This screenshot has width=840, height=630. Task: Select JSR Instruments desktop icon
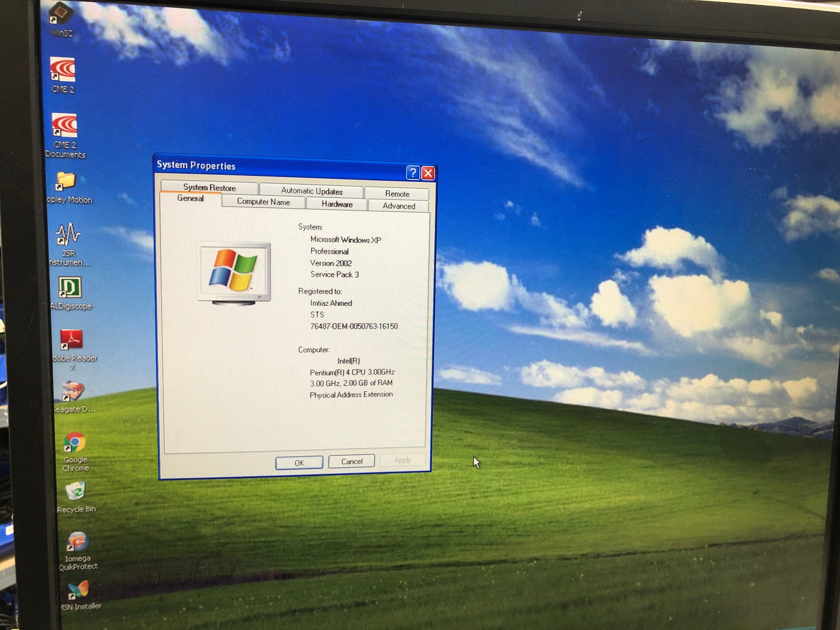point(68,235)
